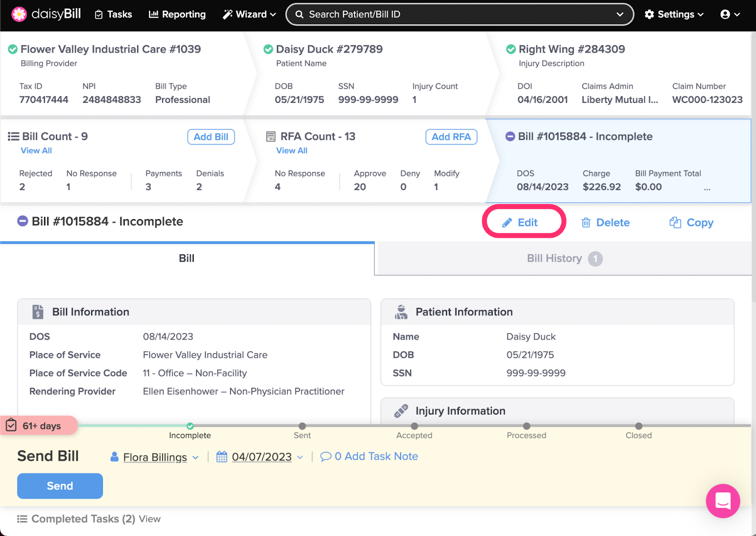The height and width of the screenshot is (536, 756).
Task: Click the Search Patient/Bill ID field
Action: pos(459,14)
